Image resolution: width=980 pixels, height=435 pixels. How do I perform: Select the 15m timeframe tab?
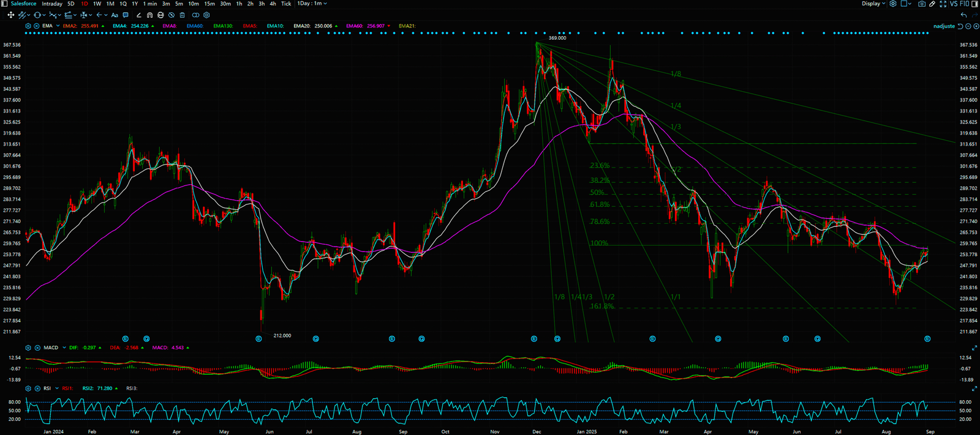(x=209, y=4)
